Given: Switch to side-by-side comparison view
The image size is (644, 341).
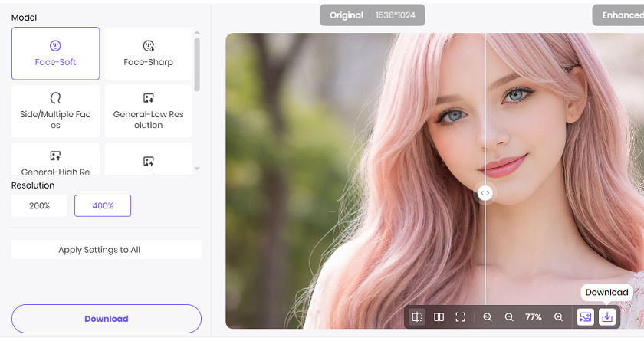Looking at the screenshot, I should [439, 316].
